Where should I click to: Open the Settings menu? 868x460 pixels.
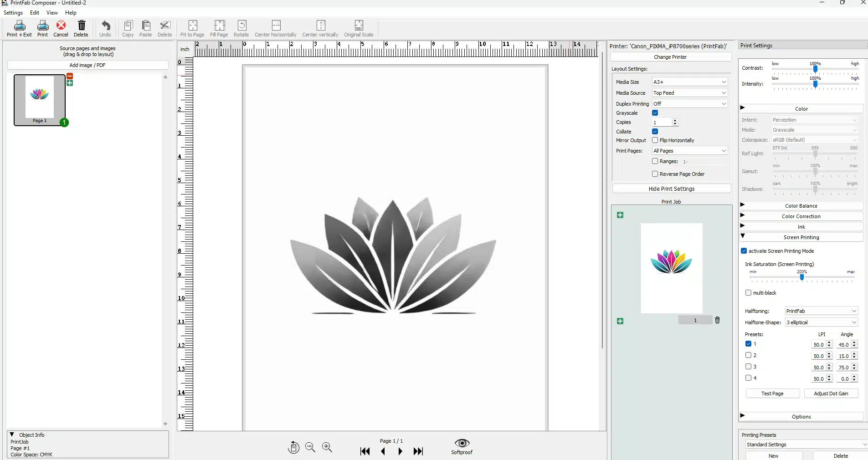tap(13, 12)
